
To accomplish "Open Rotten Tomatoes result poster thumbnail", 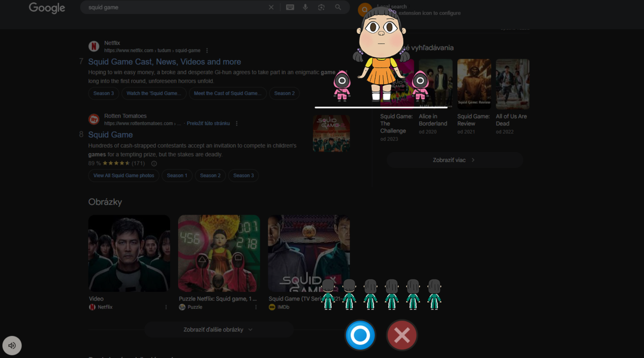I will coord(331,134).
